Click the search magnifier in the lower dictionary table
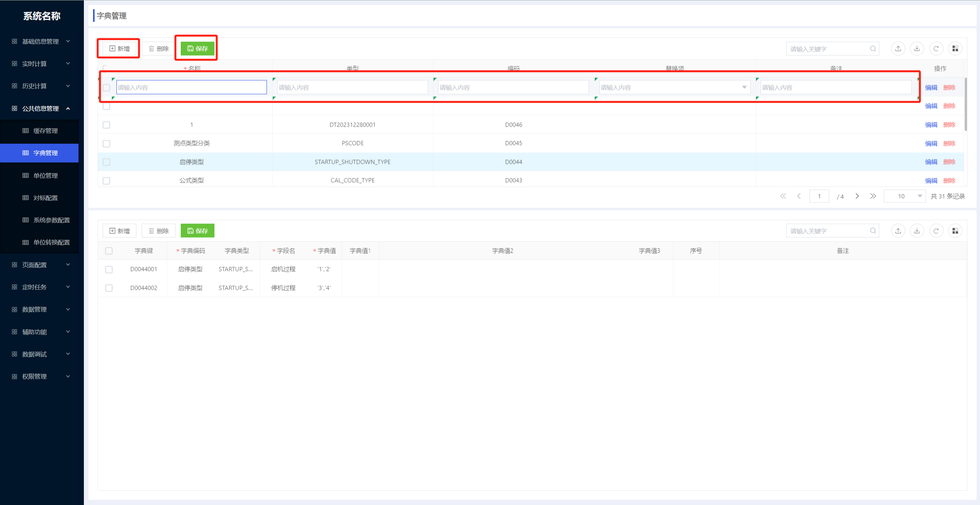The height and width of the screenshot is (505, 980). 873,231
